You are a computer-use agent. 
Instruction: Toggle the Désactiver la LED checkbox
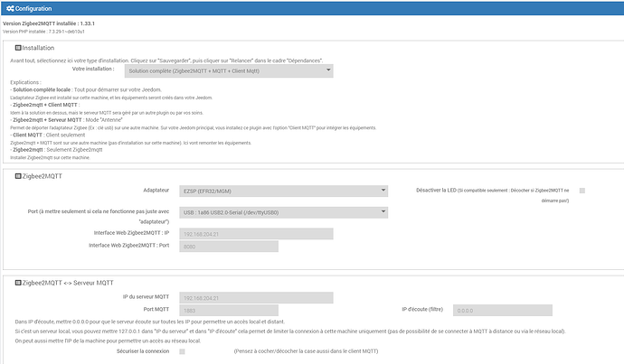[x=582, y=191]
